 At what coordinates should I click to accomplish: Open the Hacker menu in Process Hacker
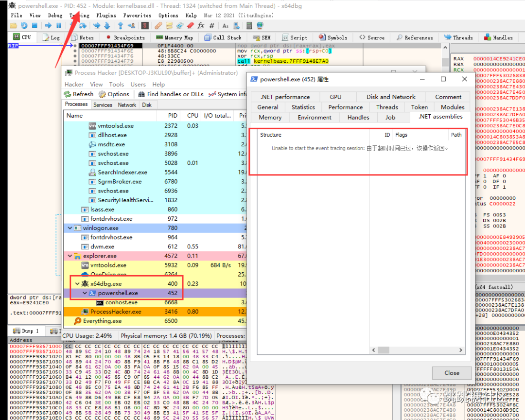tap(74, 85)
